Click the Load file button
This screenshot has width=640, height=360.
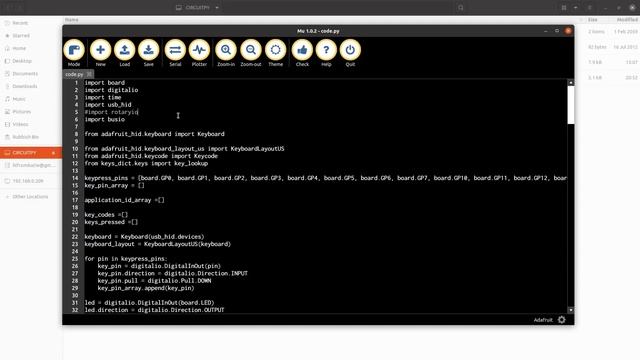click(124, 53)
